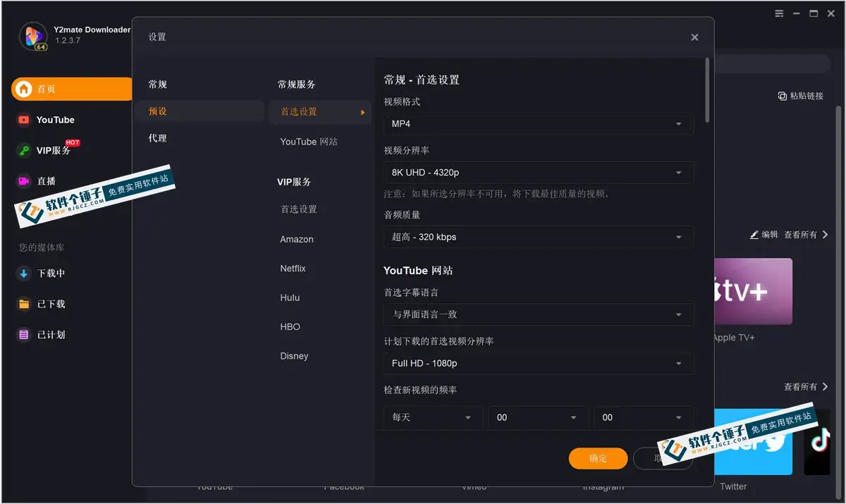Screen dimensions: 846x504
Task: Click the 直播 label in the sidebar
Action: pos(47,181)
